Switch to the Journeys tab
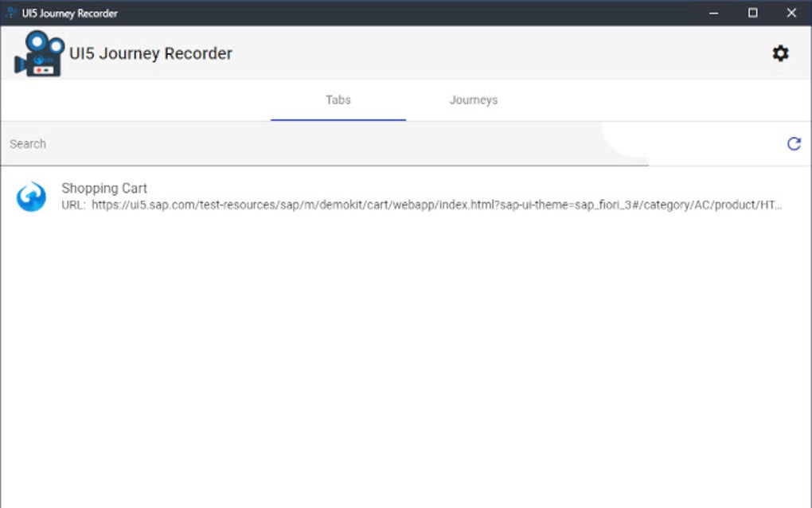 (x=473, y=100)
